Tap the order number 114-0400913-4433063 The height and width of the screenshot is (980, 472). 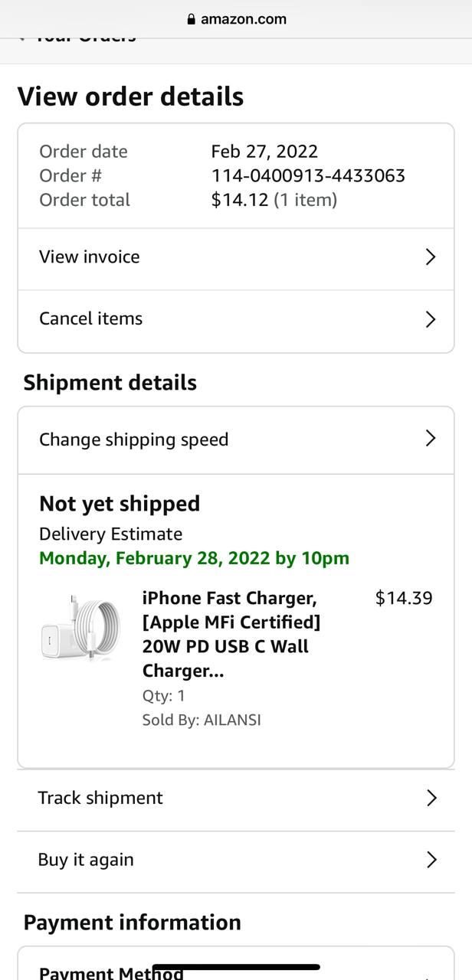click(308, 175)
